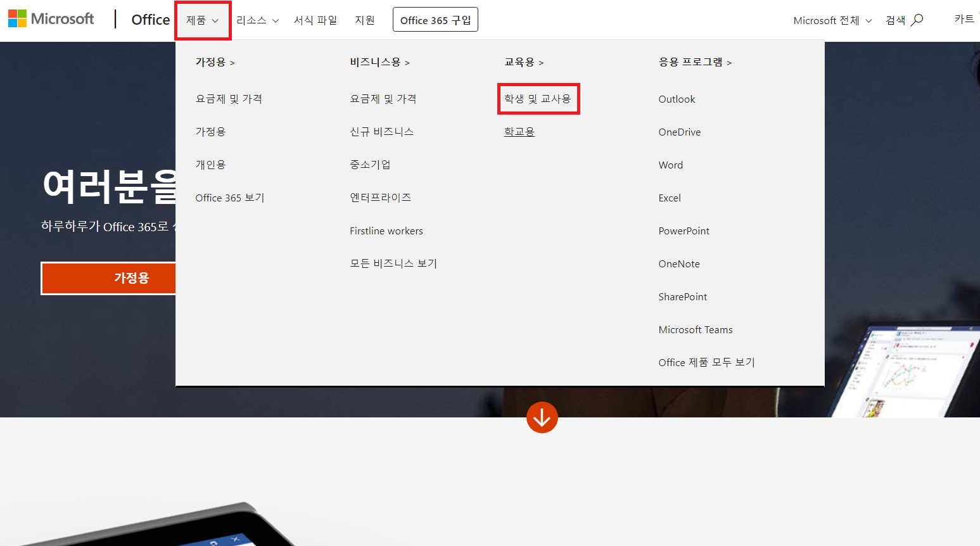
Task: Open the 교육용 > category heading
Action: point(524,62)
